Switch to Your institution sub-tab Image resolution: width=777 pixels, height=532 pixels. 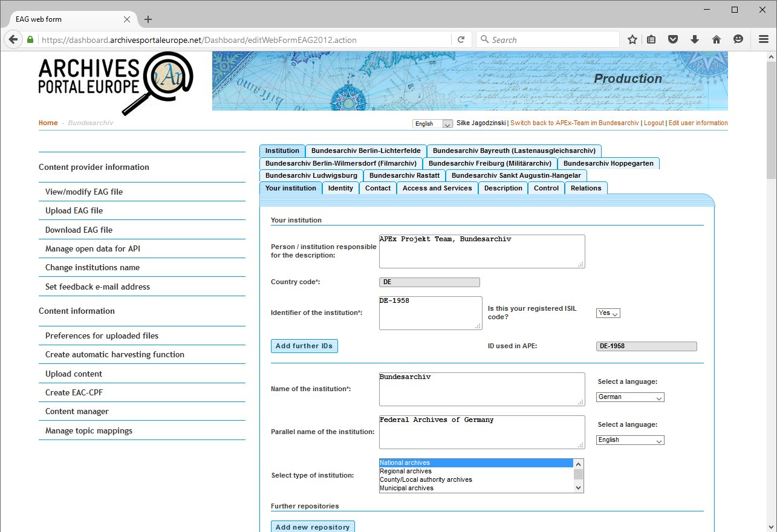coord(291,189)
